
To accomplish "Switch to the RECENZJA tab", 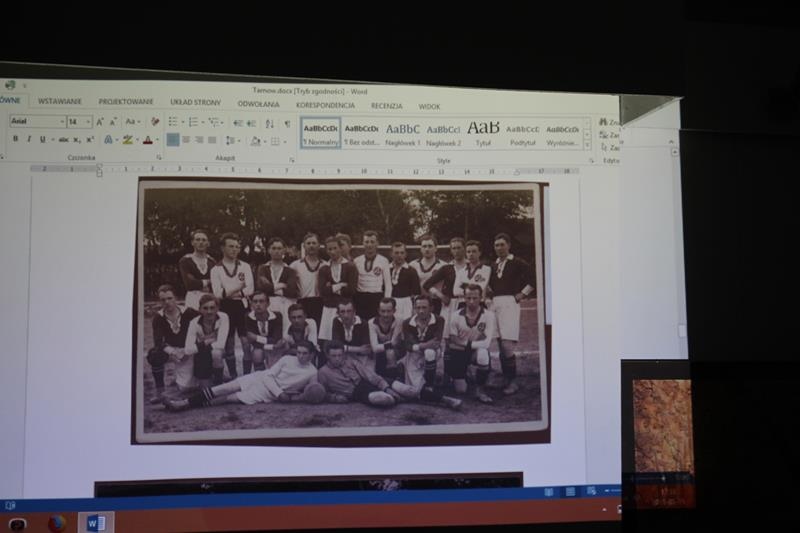I will pos(386,105).
